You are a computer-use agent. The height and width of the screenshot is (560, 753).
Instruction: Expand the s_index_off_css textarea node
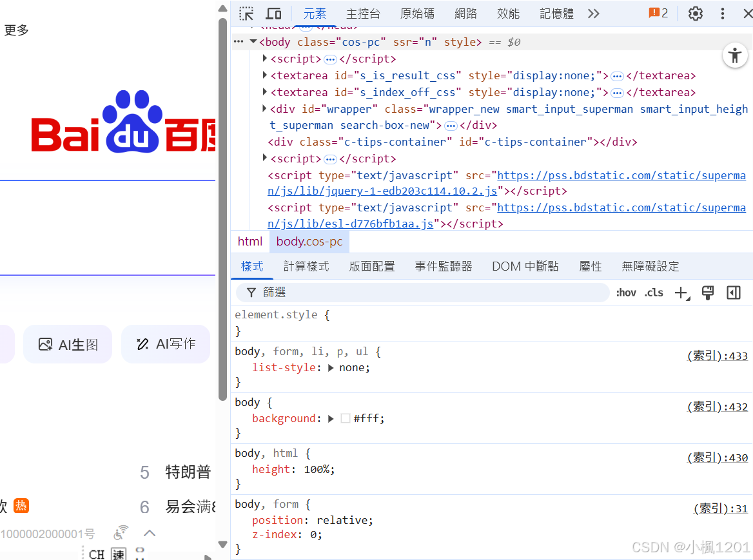264,92
